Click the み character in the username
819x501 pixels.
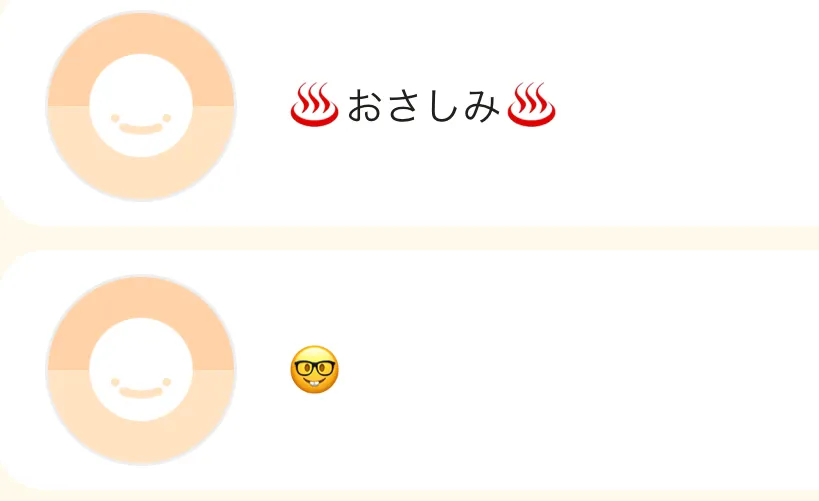pos(482,106)
